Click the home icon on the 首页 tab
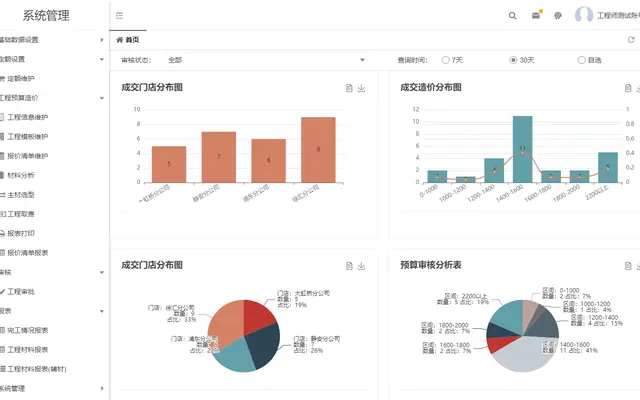Image resolution: width=640 pixels, height=400 pixels. (x=119, y=40)
